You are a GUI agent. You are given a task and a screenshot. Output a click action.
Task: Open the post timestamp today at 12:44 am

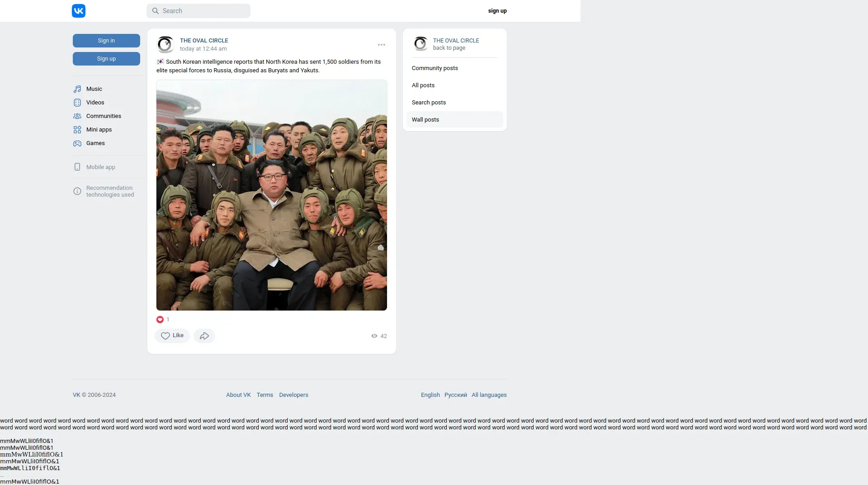click(x=203, y=49)
